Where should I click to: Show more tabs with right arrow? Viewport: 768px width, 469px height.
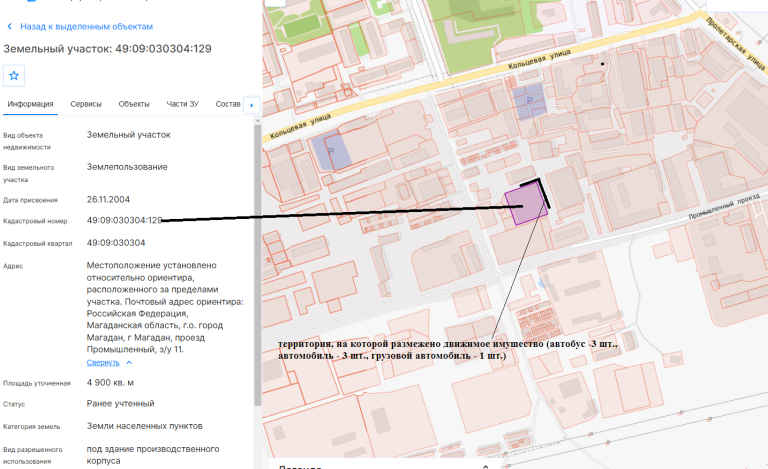click(x=252, y=105)
